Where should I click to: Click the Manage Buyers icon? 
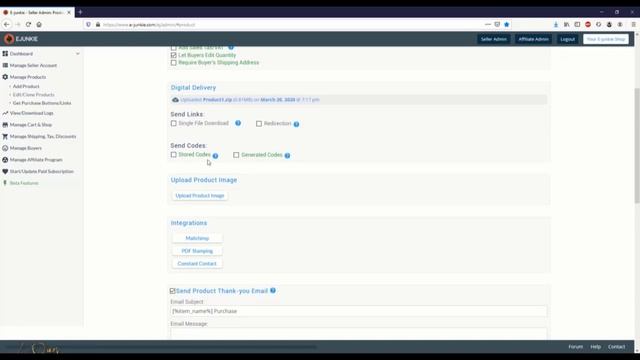coord(5,148)
